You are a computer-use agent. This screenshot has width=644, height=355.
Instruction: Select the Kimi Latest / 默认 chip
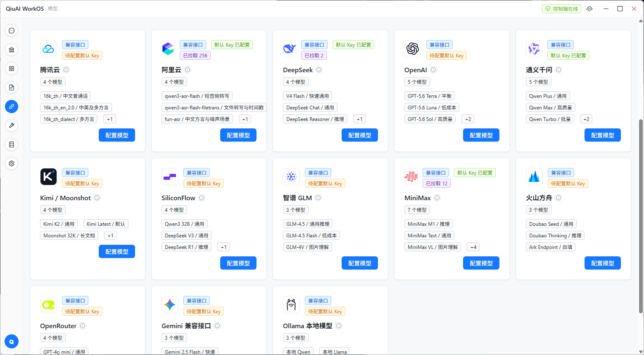(106, 224)
